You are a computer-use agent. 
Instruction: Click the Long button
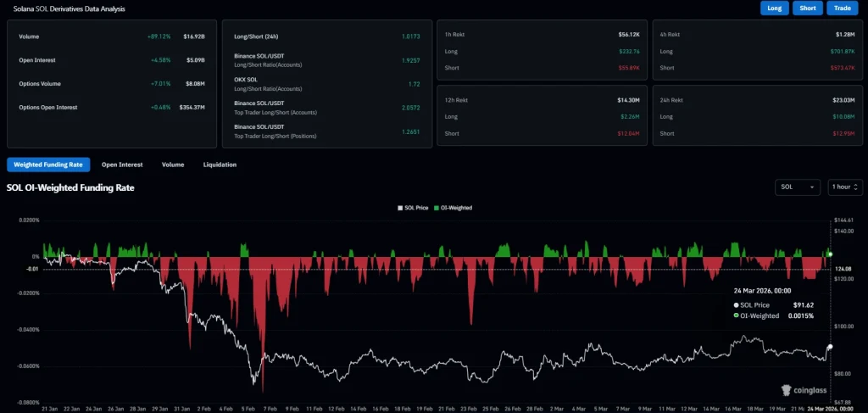tap(775, 8)
